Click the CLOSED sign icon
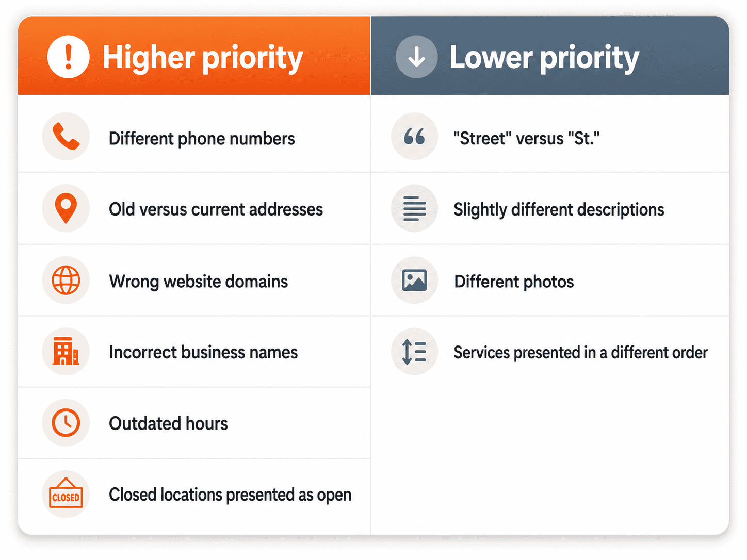 (66, 493)
